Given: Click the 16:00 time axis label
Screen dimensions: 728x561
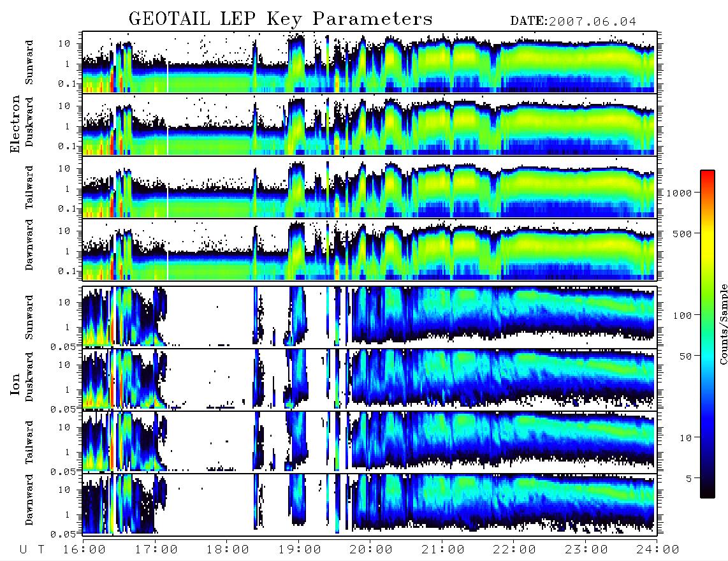Looking at the screenshot, I should tap(85, 550).
